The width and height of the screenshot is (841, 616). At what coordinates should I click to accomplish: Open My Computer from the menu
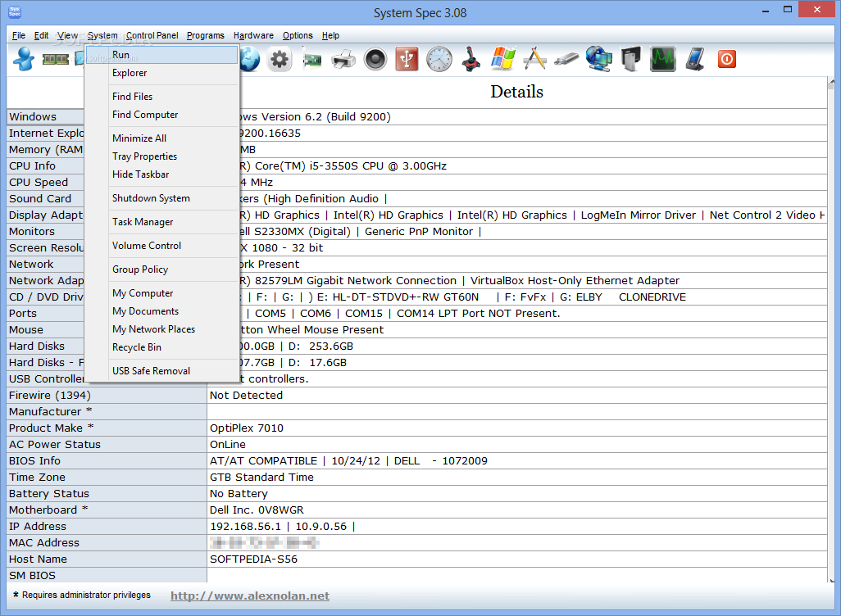click(162, 293)
